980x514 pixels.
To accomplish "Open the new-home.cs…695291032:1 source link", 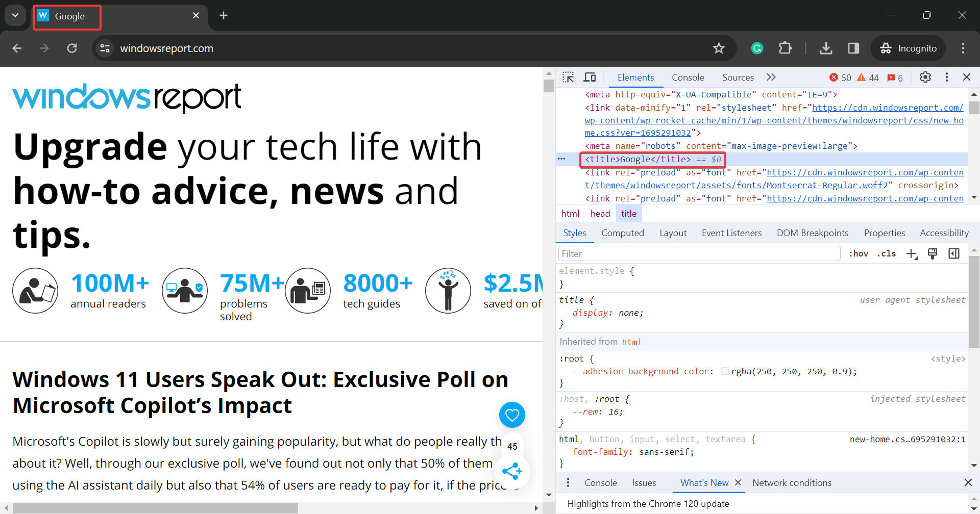I will click(x=908, y=439).
